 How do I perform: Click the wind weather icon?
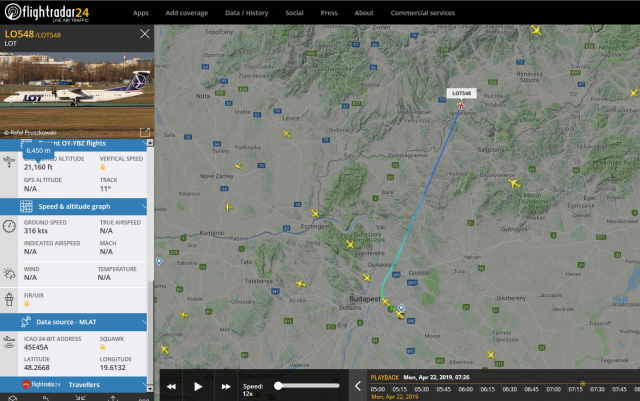(9, 273)
